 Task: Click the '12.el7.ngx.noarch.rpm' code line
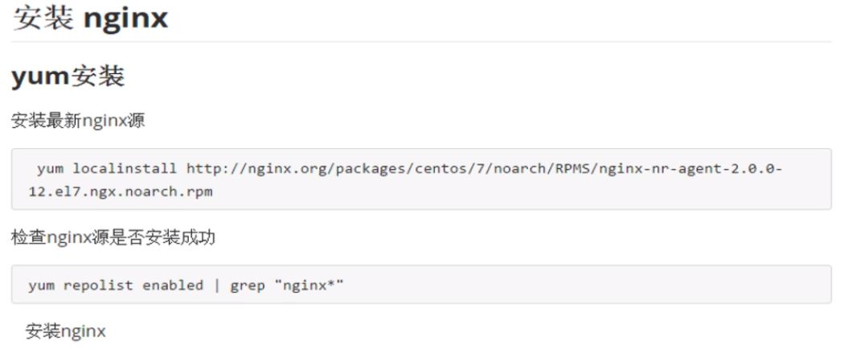click(114, 193)
